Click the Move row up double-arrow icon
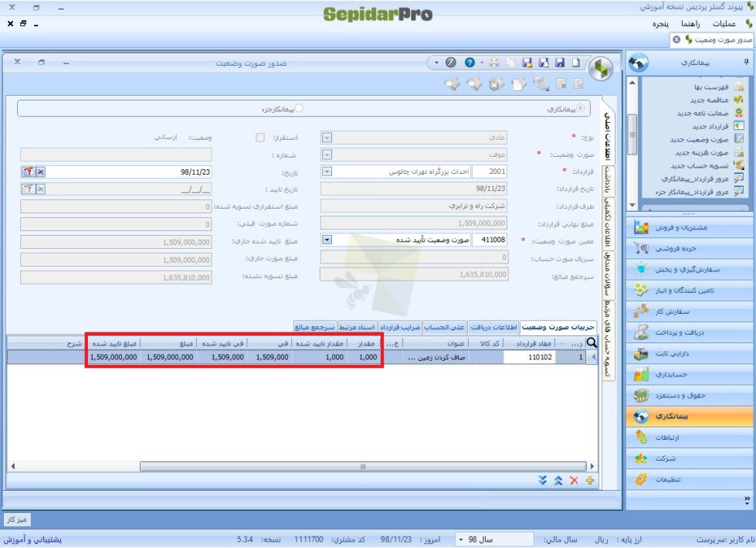The image size is (756, 548). tap(558, 481)
